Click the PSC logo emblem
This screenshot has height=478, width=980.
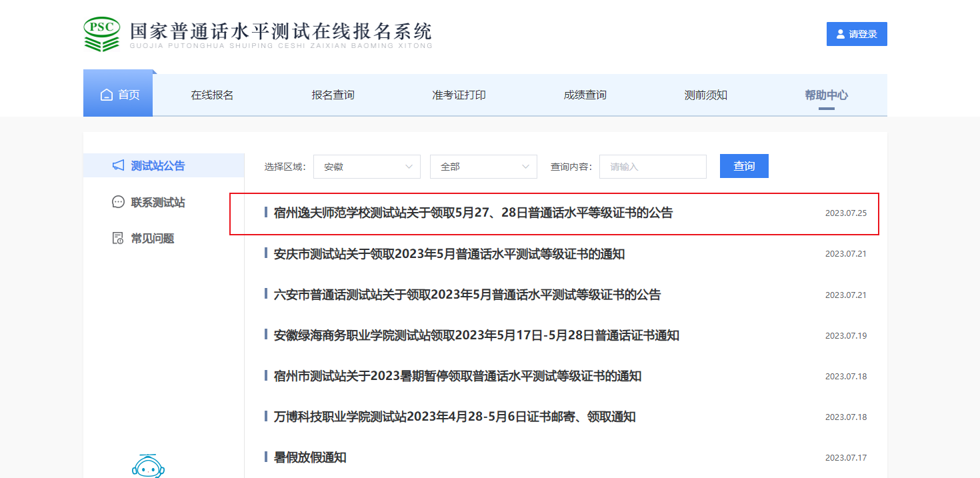[102, 34]
